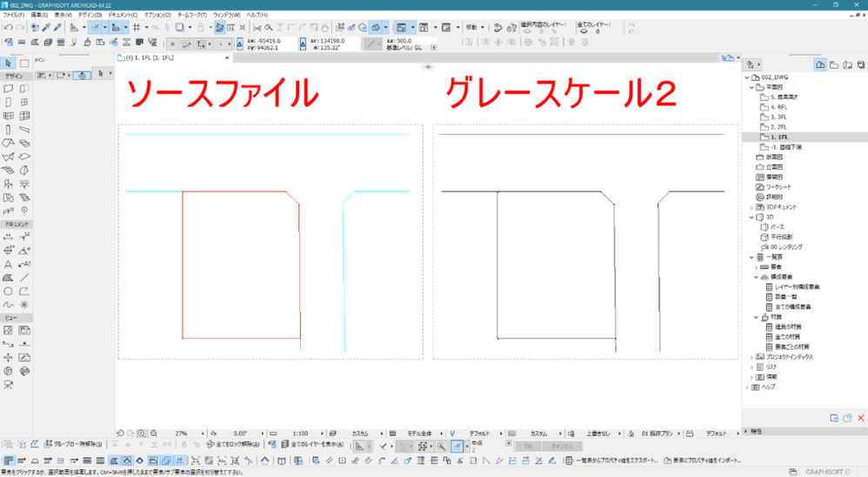Click the trim scissors icon in toolbar

point(257,27)
